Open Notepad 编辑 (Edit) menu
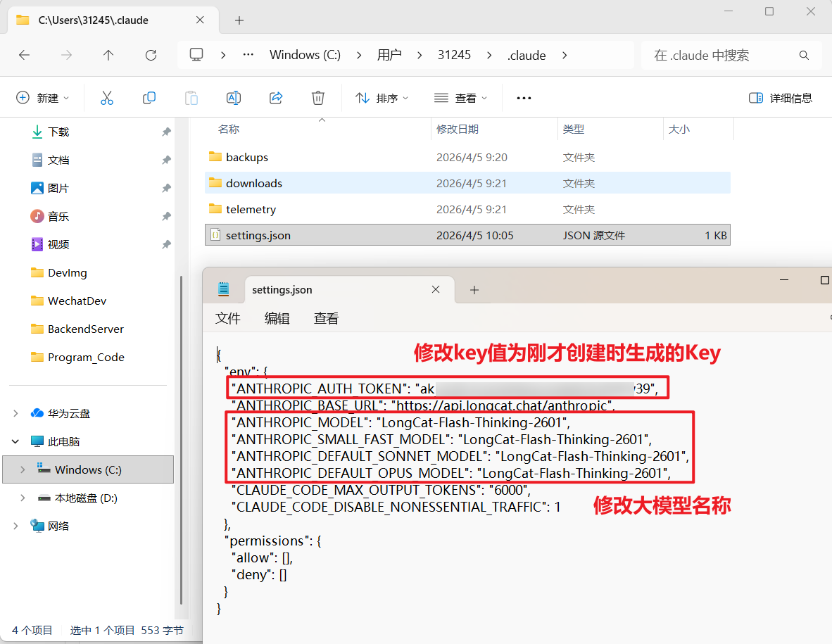 (x=277, y=318)
